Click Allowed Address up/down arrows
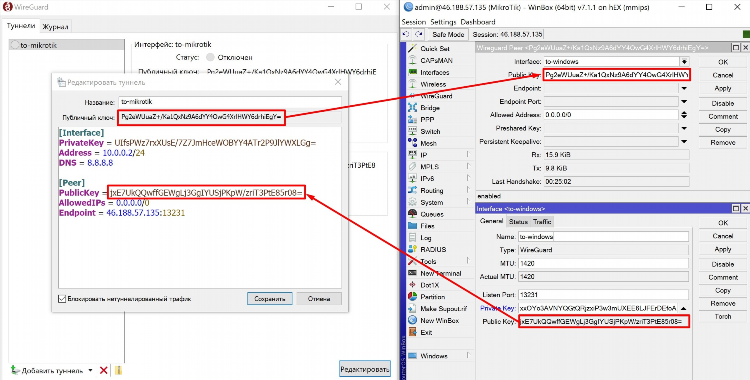750x380 pixels. pos(684,115)
